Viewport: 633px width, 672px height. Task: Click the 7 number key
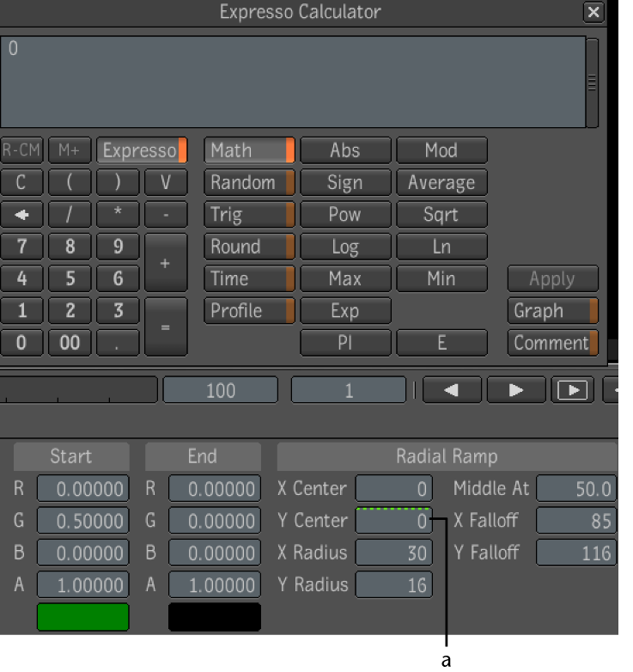(x=21, y=247)
